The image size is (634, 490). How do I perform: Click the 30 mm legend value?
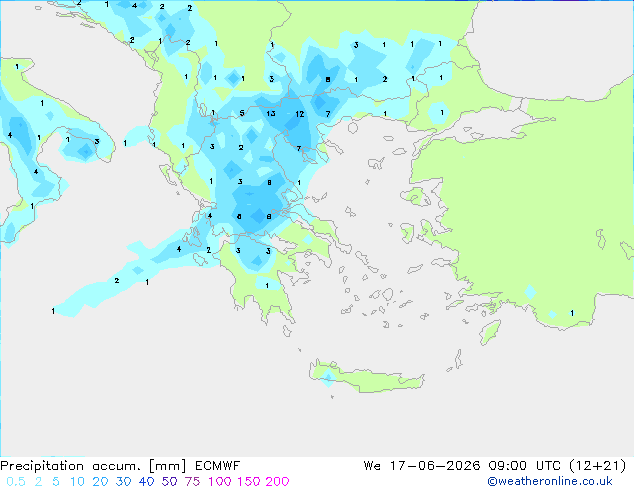[123, 482]
